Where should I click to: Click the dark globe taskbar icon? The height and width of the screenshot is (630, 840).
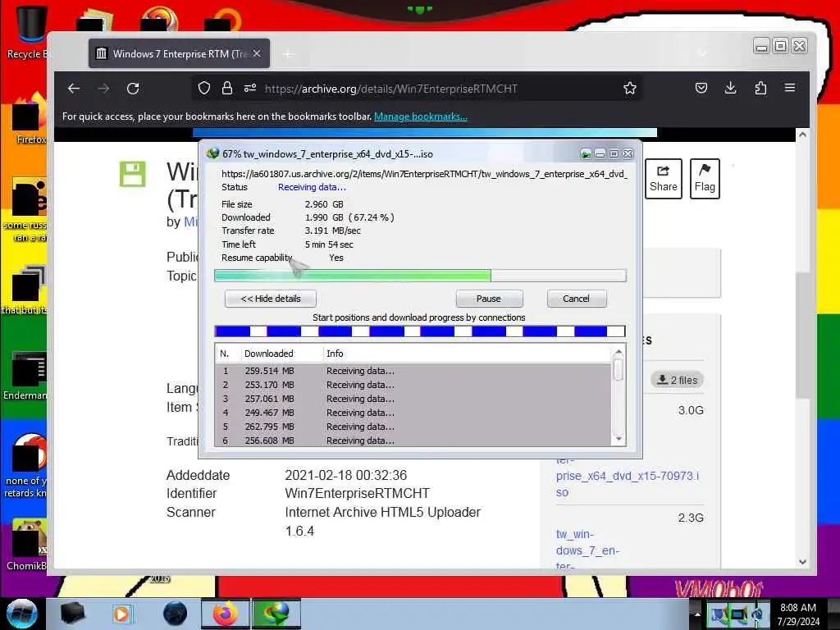coord(176,614)
